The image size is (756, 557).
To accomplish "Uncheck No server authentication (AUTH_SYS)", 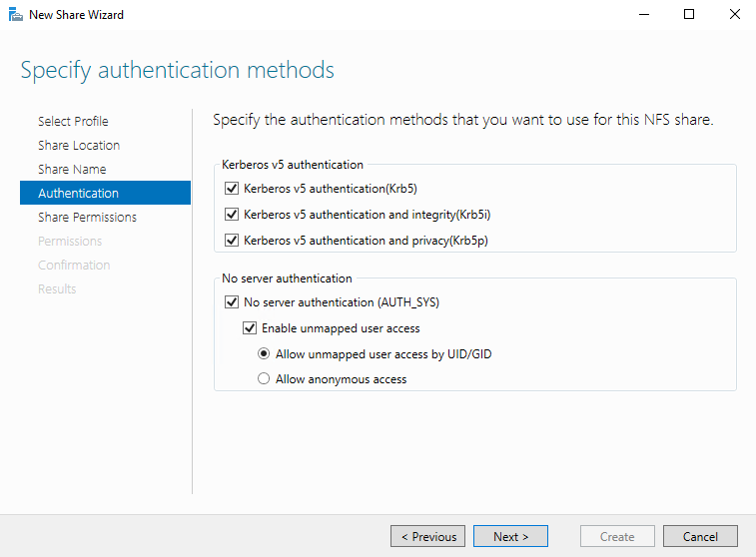I will (232, 302).
